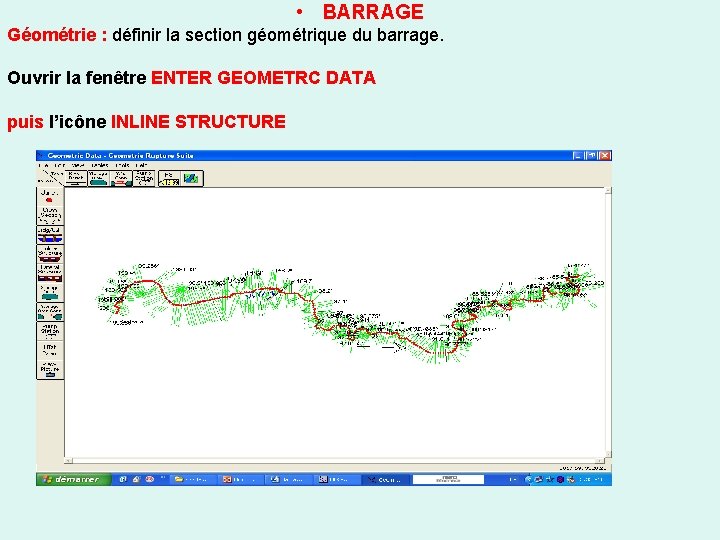Click the Nero search field in taskbar
Image resolution: width=720 pixels, height=540 pixels.
(x=448, y=479)
